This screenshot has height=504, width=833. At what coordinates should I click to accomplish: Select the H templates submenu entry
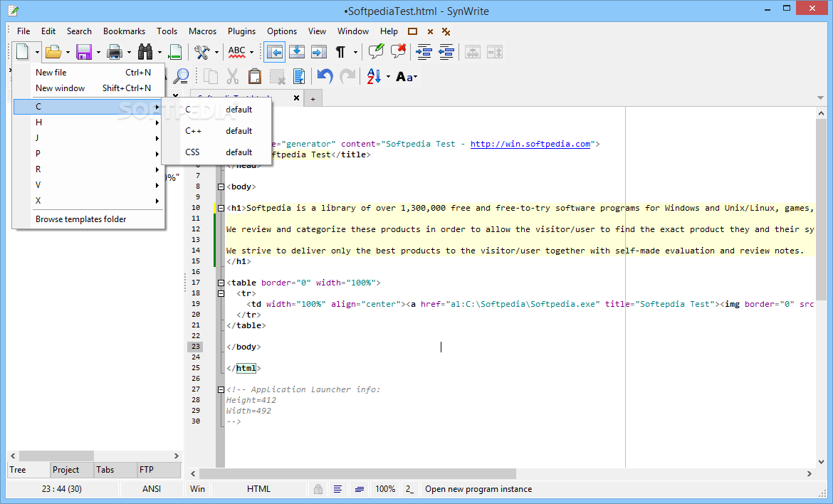(89, 122)
